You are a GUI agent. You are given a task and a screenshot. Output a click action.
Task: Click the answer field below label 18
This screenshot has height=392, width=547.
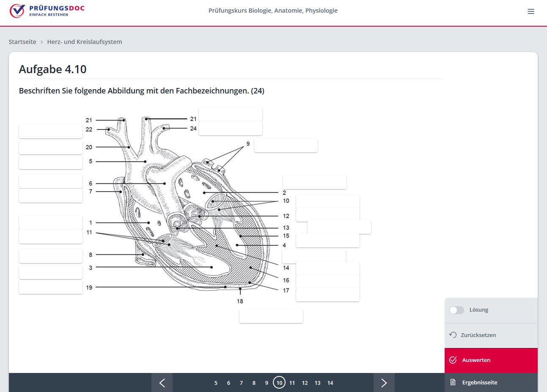[x=271, y=316]
